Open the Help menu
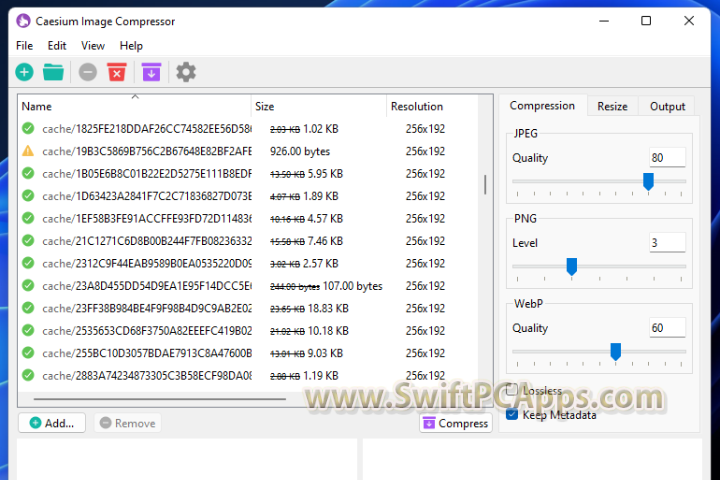 (x=131, y=46)
